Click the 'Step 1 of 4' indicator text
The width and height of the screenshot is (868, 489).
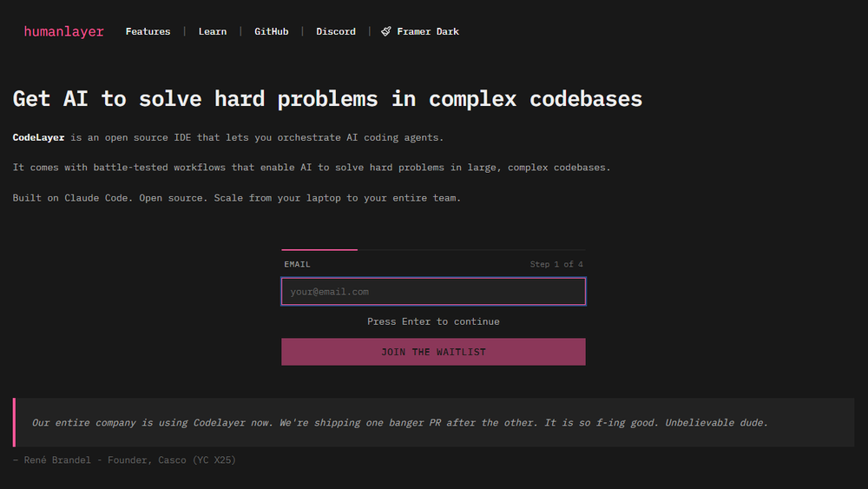click(556, 264)
